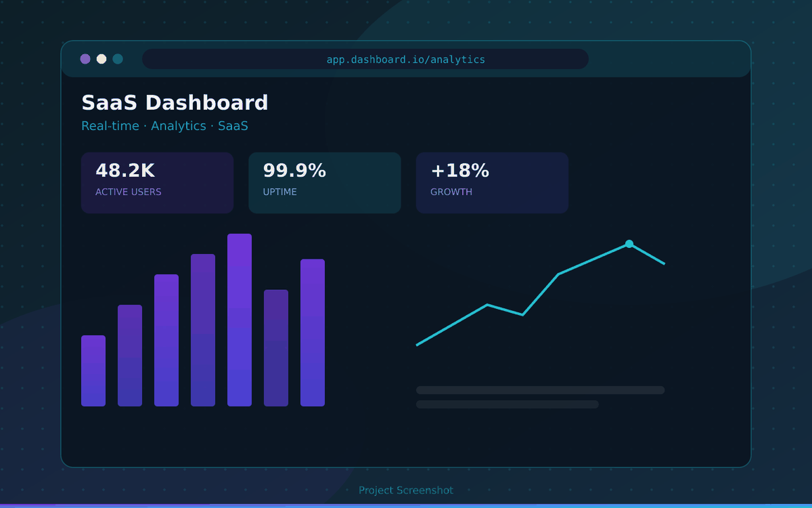Click the SaaS Dashboard heading
This screenshot has height=508, width=812.
click(175, 103)
